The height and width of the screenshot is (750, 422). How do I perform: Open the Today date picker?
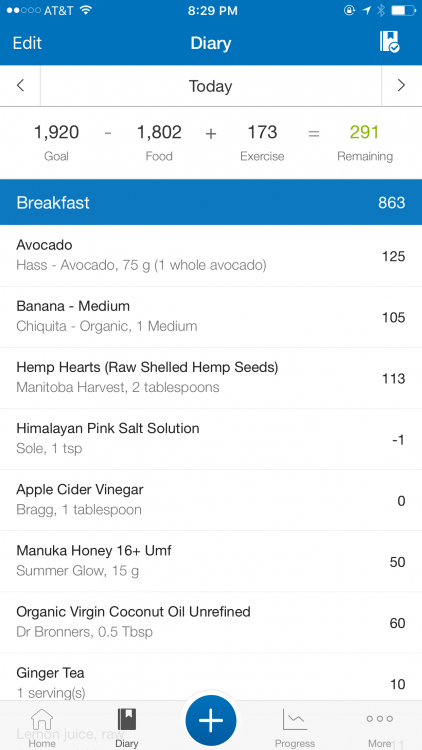[x=211, y=86]
